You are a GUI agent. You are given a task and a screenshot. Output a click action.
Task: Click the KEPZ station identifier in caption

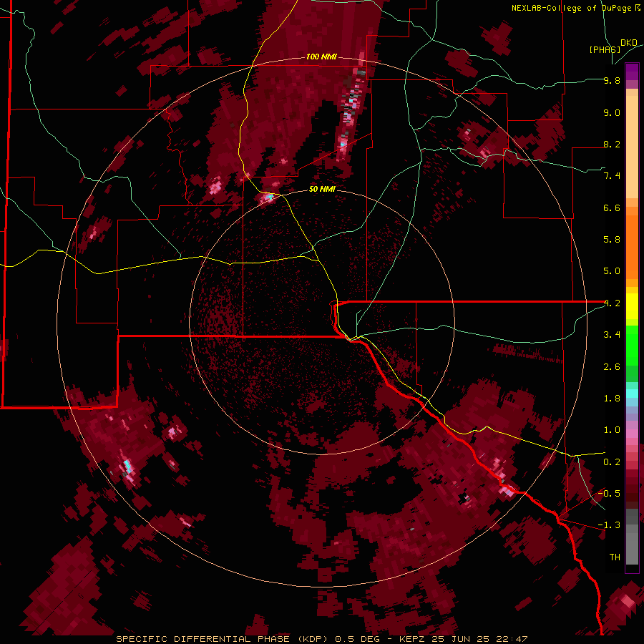413,639
